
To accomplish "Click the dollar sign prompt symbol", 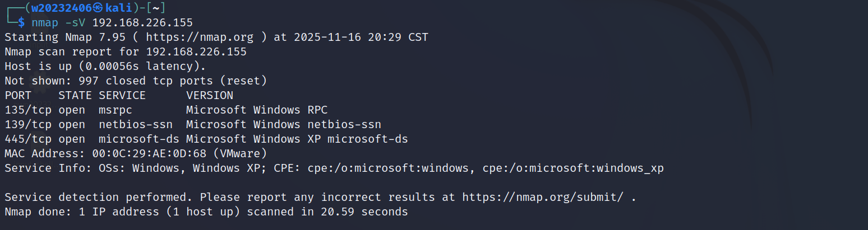I will (21, 23).
